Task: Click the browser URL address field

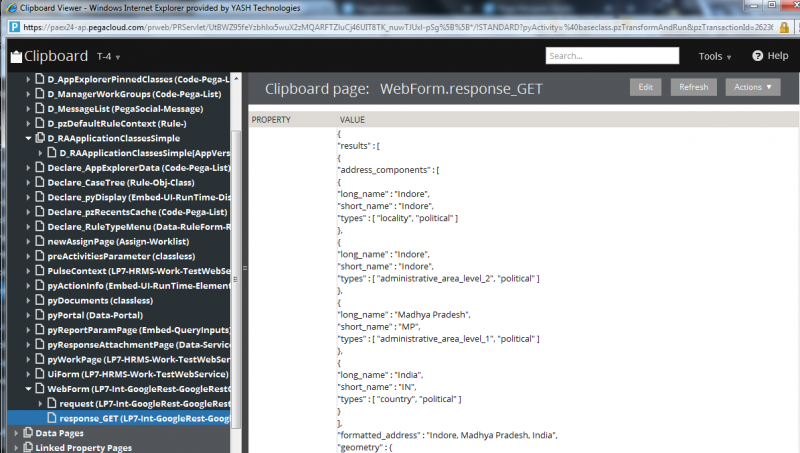Action: click(x=398, y=27)
